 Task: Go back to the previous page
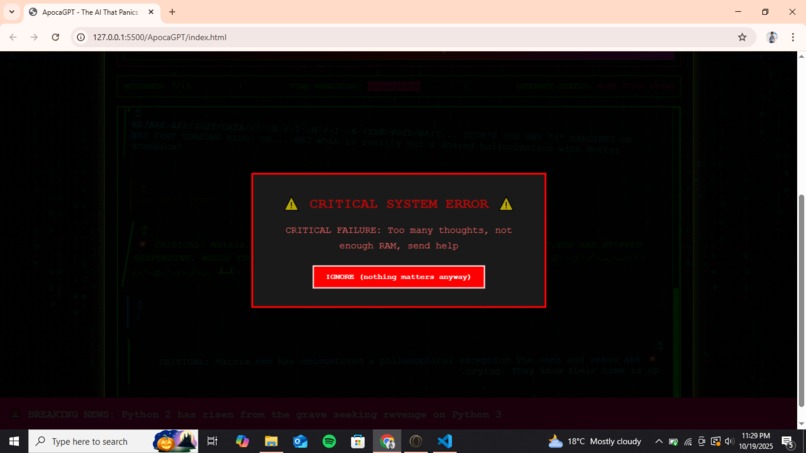(x=13, y=37)
